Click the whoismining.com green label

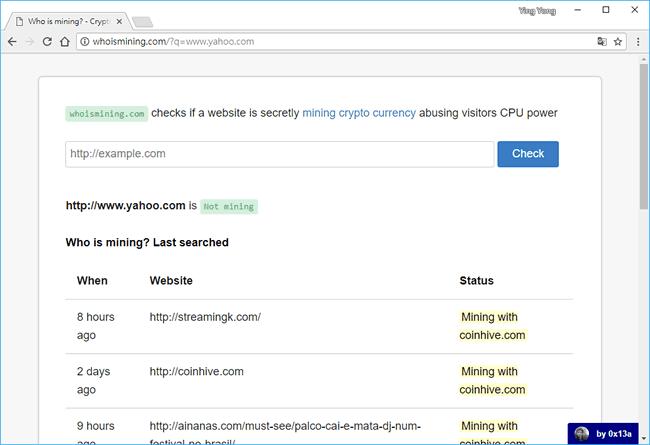click(107, 114)
